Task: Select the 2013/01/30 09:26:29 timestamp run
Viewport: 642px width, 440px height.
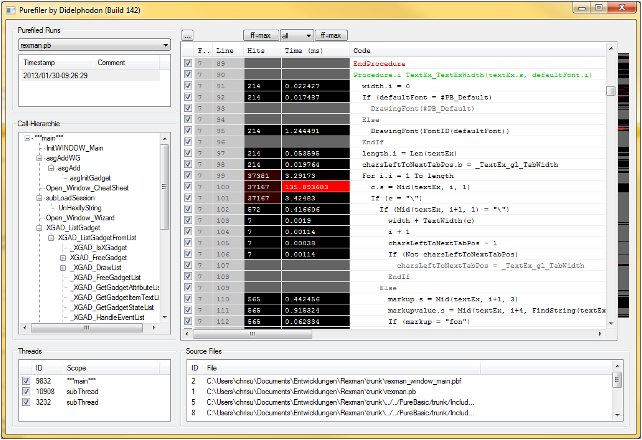Action: tap(90, 75)
